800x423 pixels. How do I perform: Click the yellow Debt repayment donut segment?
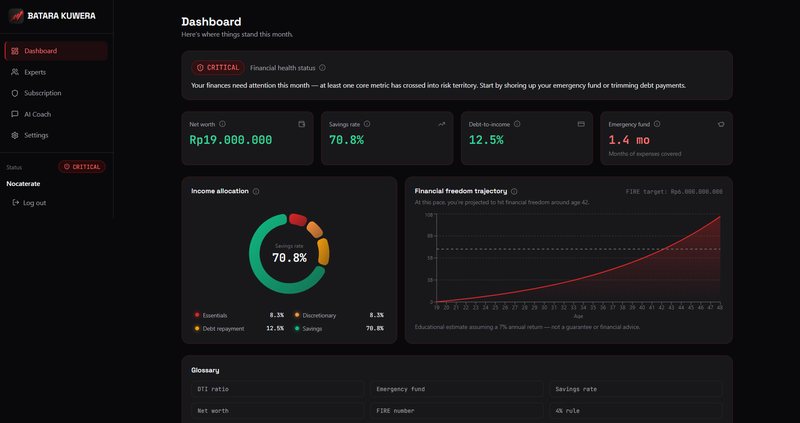[x=323, y=252]
